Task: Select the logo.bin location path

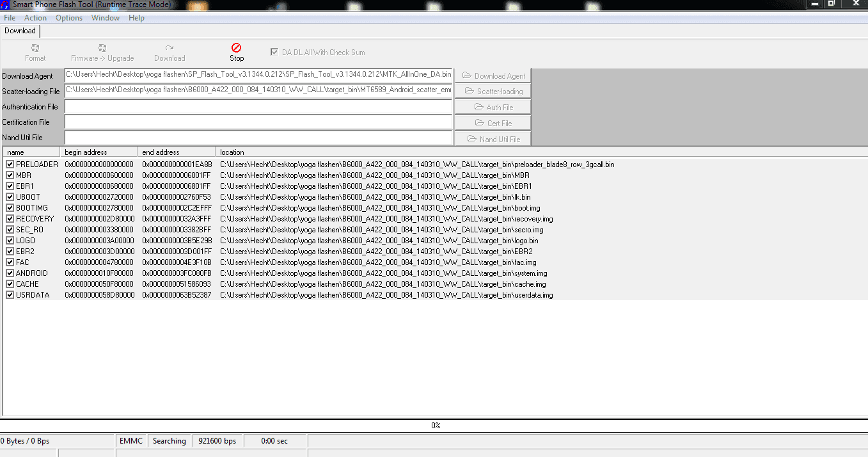Action: coord(379,241)
